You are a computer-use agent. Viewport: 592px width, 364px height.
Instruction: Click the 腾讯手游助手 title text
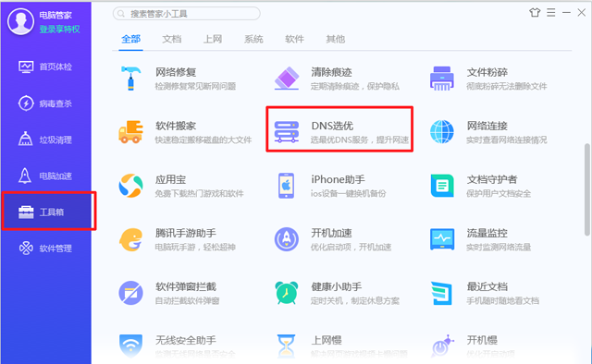pyautogui.click(x=186, y=233)
